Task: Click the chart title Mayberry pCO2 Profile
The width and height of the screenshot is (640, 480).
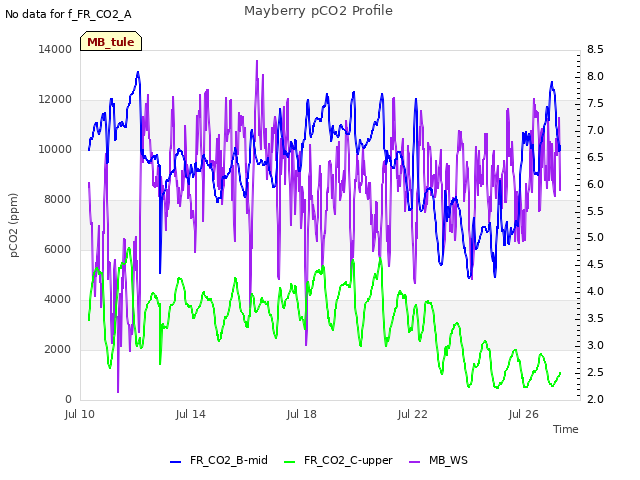Action: point(318,11)
